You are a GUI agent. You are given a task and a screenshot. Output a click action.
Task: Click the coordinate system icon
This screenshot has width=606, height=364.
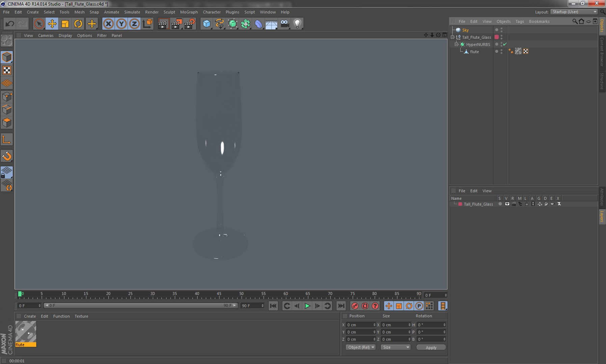(x=147, y=24)
